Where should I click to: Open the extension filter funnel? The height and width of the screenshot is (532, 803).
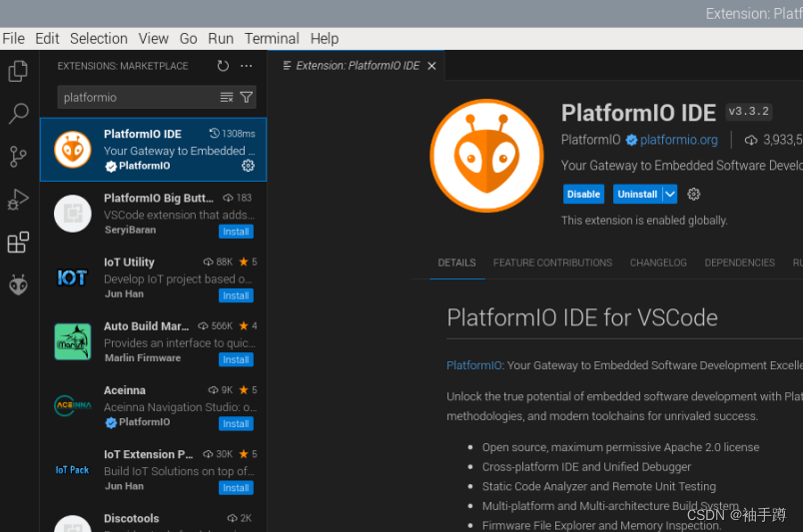coord(247,97)
